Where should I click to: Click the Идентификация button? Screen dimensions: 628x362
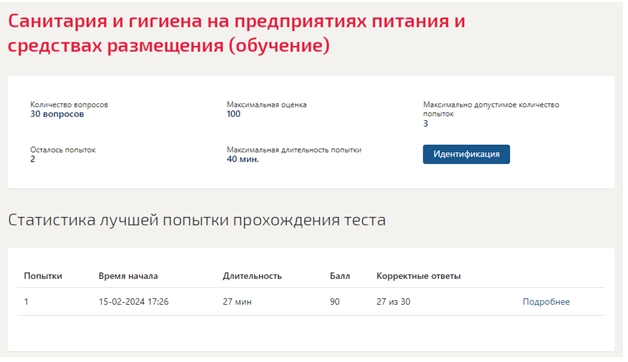(x=466, y=154)
